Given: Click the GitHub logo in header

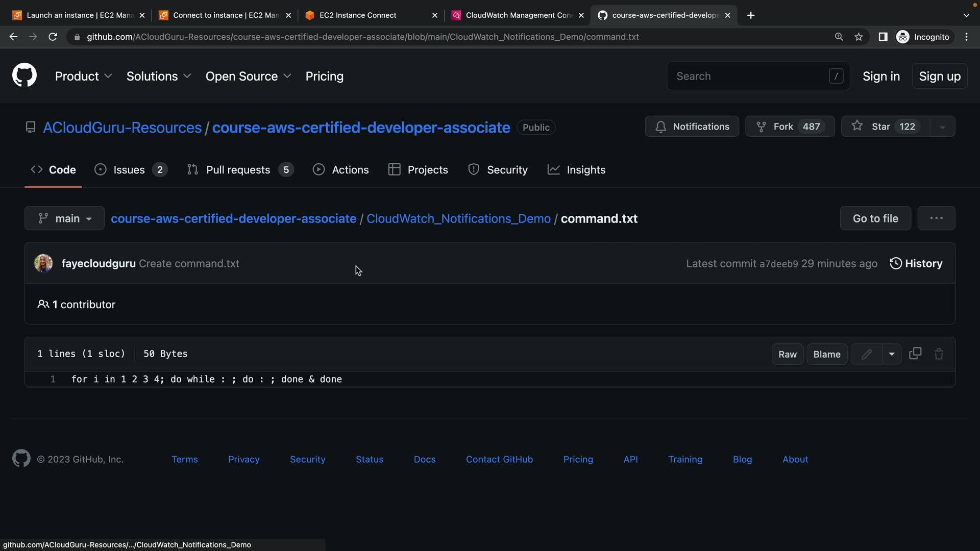Looking at the screenshot, I should click(x=24, y=76).
